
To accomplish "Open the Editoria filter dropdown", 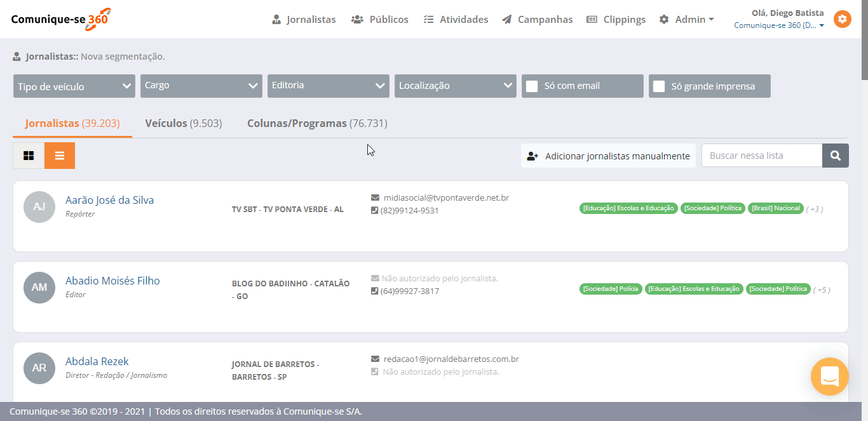I will click(328, 86).
